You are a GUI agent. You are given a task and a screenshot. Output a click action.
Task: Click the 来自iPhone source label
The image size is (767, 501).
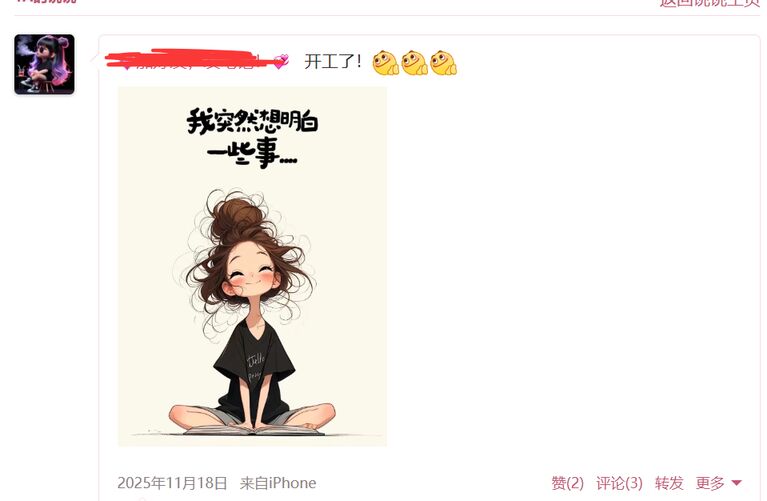click(x=278, y=483)
